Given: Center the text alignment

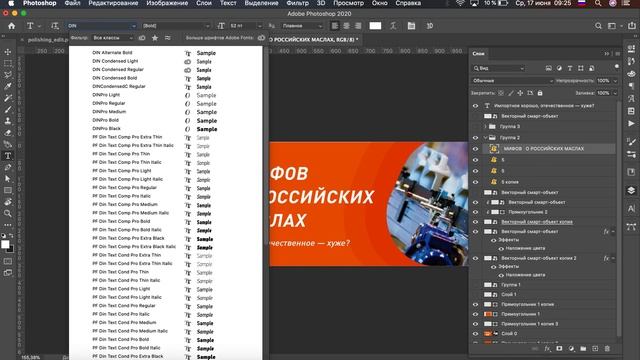Looking at the screenshot, I should coord(347,26).
